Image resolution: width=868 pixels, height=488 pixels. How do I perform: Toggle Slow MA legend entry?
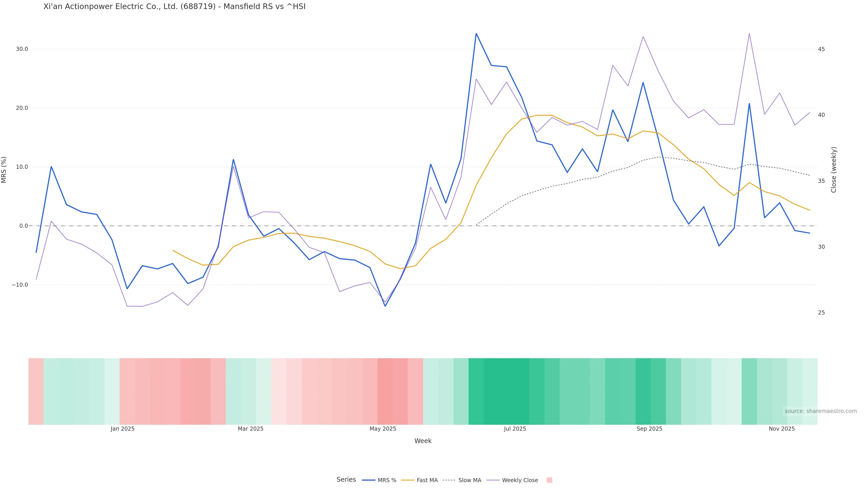469,480
